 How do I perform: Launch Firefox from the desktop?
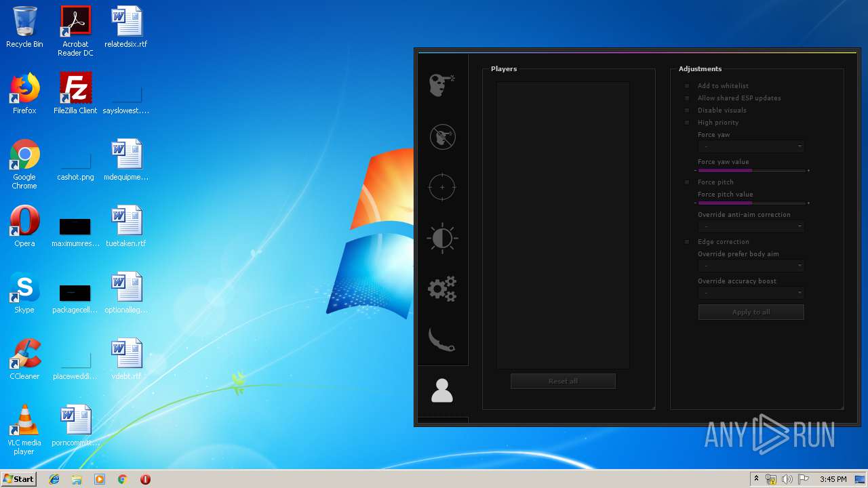pyautogui.click(x=24, y=94)
